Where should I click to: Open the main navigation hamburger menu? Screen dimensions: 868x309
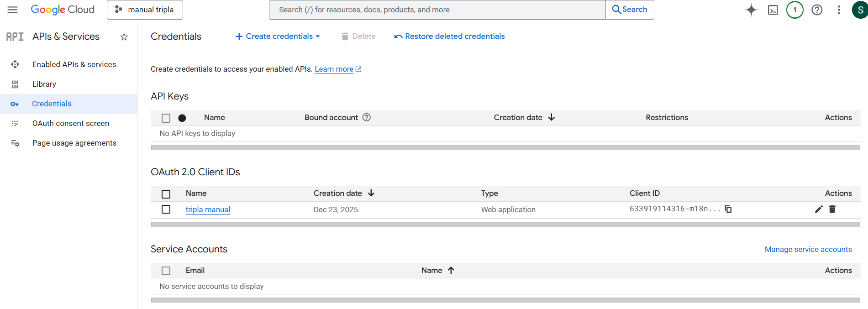pyautogui.click(x=13, y=10)
